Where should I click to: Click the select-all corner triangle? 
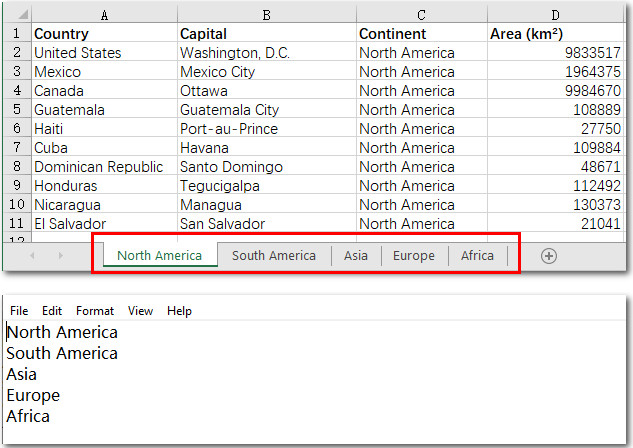23,15
